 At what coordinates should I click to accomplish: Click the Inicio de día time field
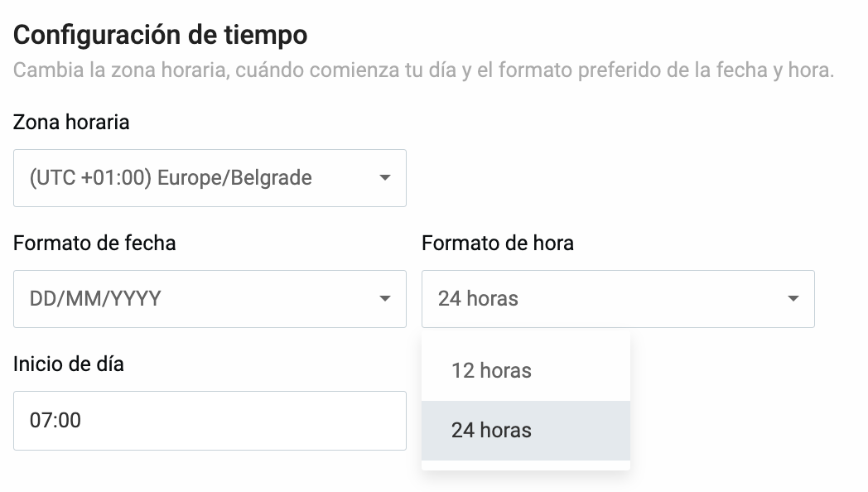(x=210, y=421)
